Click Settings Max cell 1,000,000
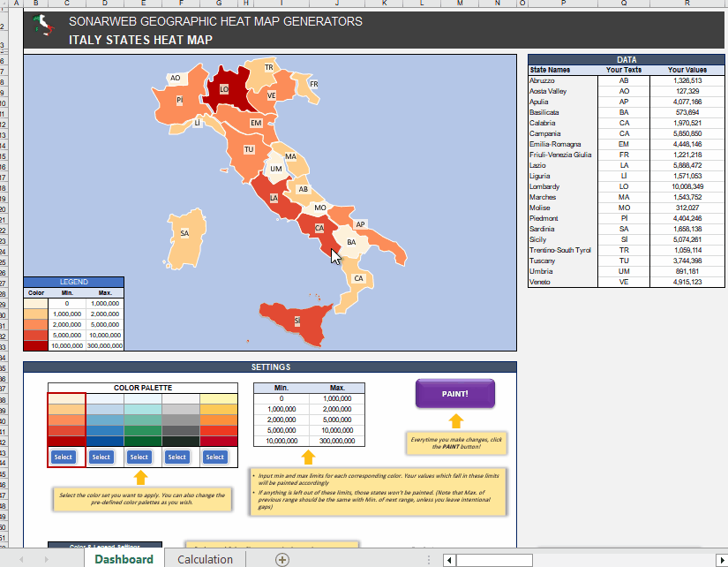 click(337, 399)
